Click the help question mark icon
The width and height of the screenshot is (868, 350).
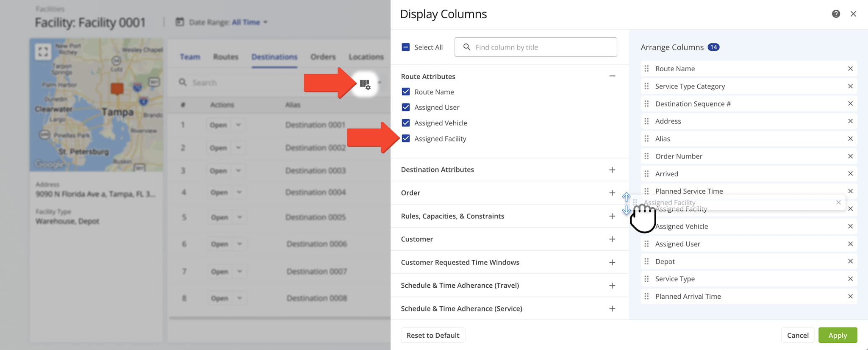836,14
